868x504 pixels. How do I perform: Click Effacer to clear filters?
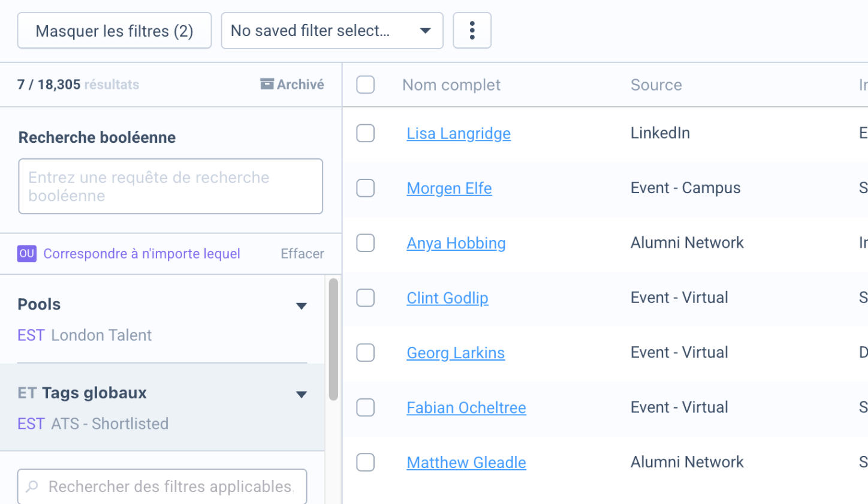click(x=302, y=254)
